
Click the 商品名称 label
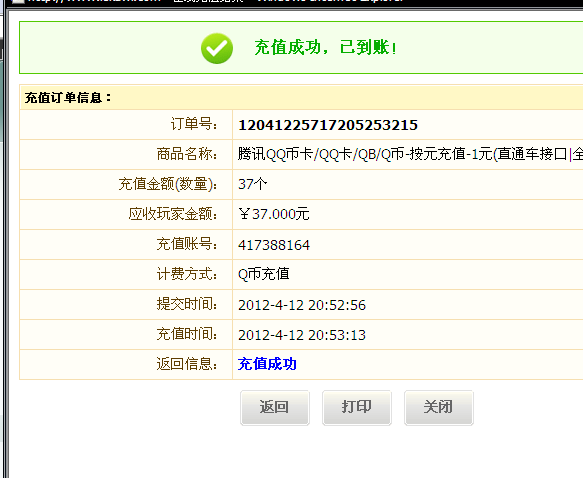tap(187, 154)
